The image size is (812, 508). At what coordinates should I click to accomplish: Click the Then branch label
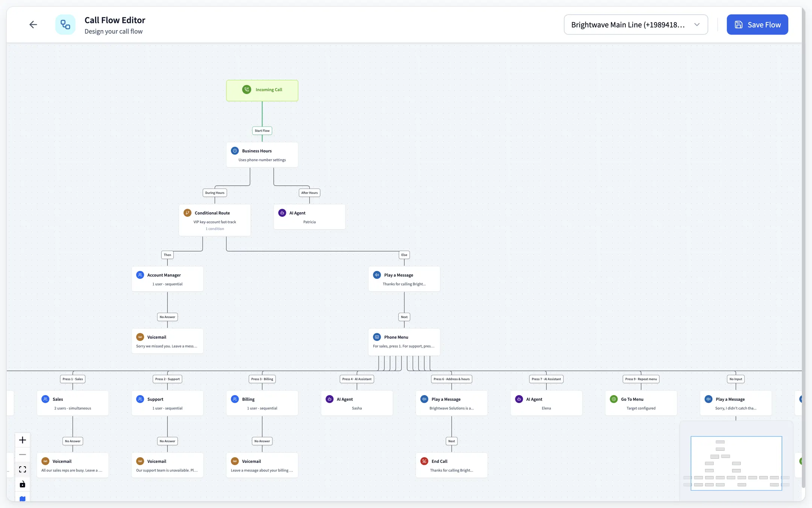click(x=167, y=255)
